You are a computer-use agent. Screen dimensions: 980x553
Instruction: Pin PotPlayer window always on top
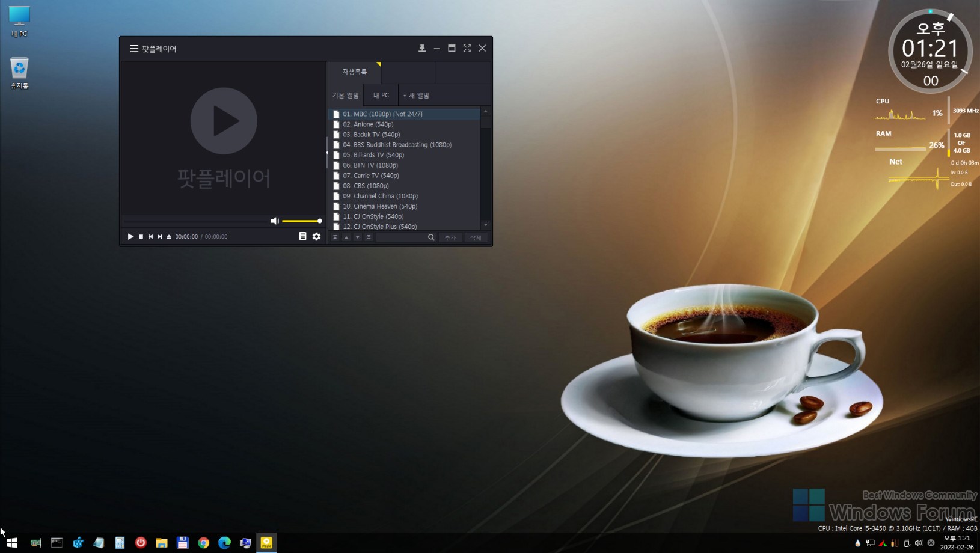tap(422, 48)
